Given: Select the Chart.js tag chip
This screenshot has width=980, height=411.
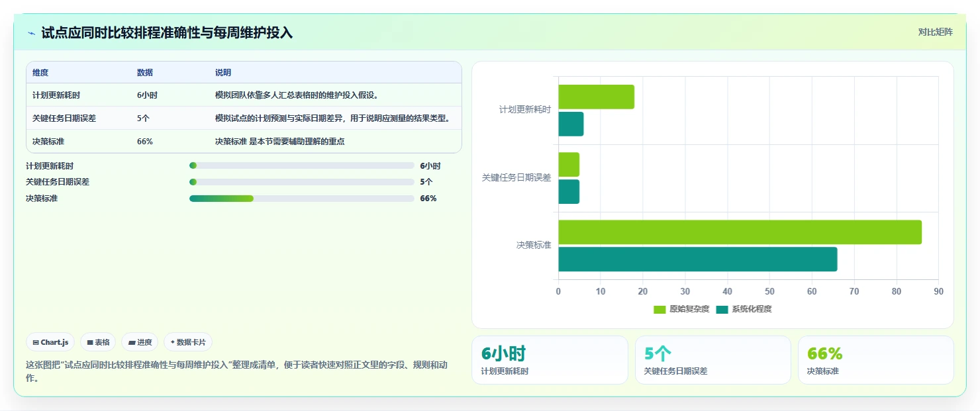Looking at the screenshot, I should [x=51, y=342].
